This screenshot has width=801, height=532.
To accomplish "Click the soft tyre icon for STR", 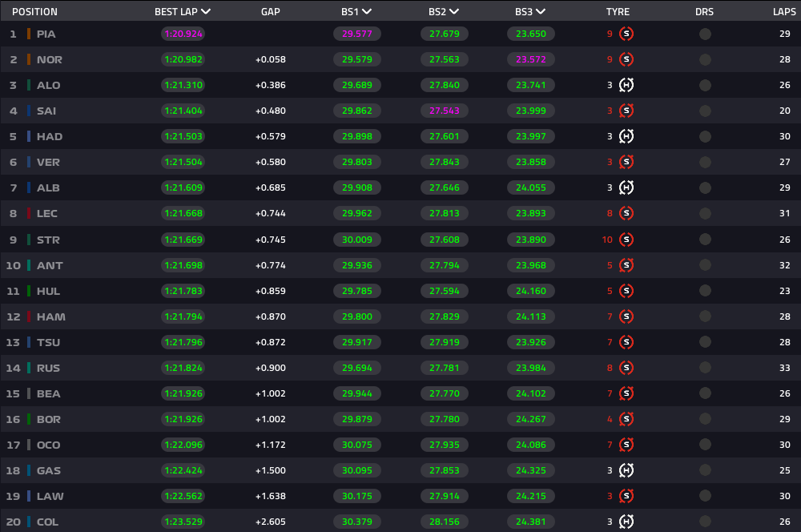I will tap(626, 240).
